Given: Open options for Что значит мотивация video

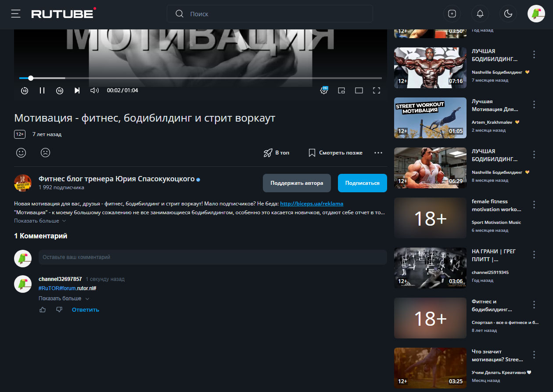Looking at the screenshot, I should [x=534, y=355].
